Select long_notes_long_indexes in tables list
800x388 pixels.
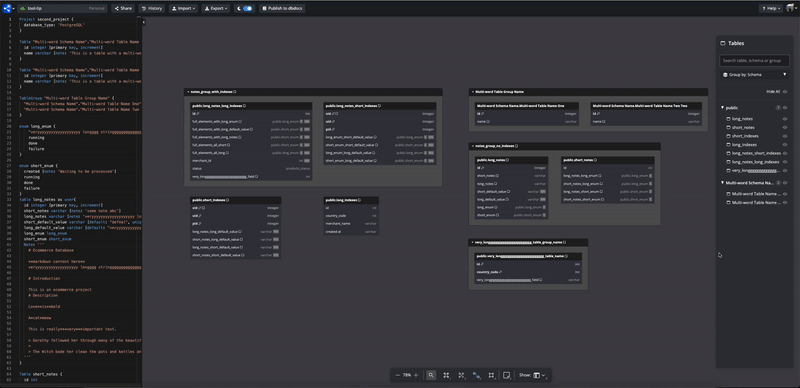point(756,162)
